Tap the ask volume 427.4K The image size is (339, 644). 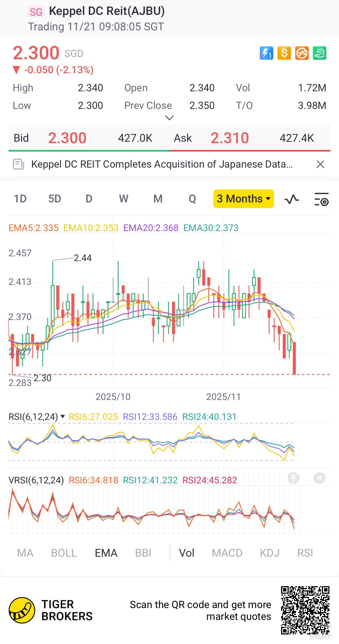[x=297, y=138]
